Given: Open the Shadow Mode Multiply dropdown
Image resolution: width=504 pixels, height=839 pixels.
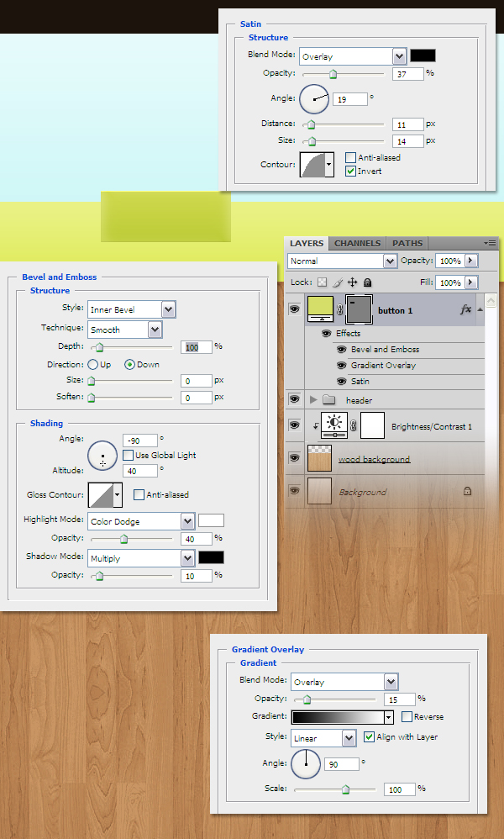Looking at the screenshot, I should point(187,558).
